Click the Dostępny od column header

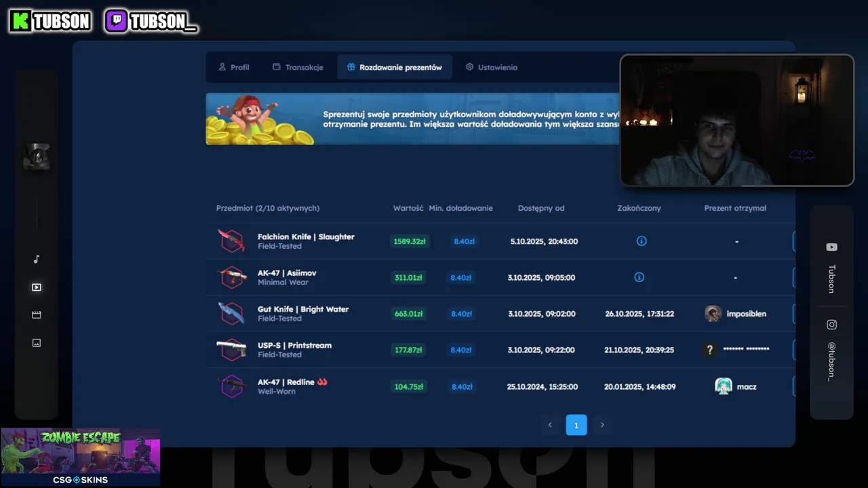pos(541,208)
